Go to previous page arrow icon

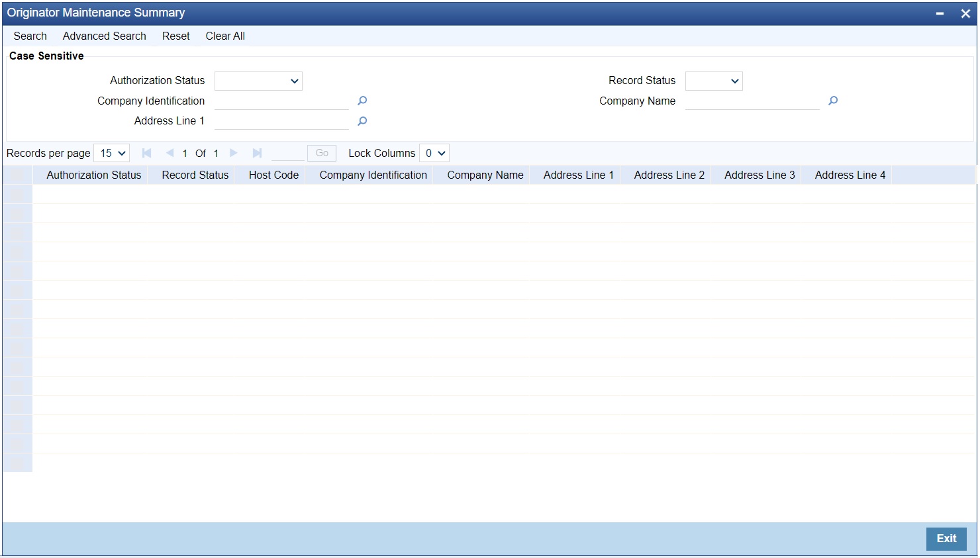[x=170, y=153]
